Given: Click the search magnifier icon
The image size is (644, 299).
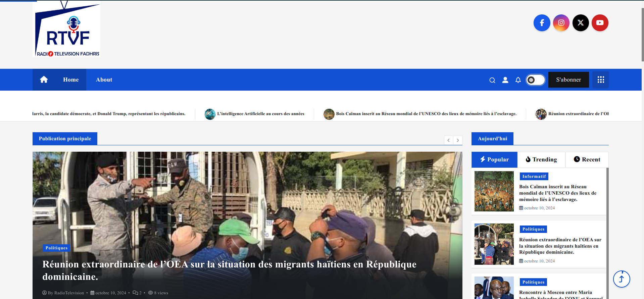Looking at the screenshot, I should tap(492, 80).
